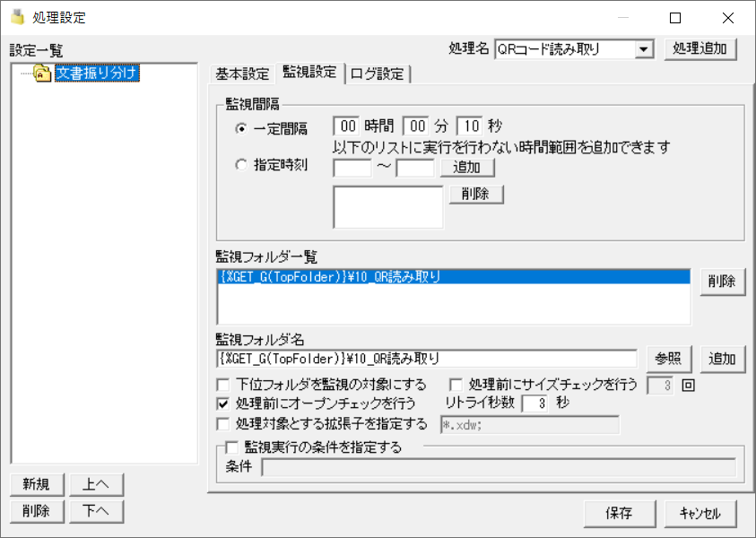The image size is (756, 538).
Task: Click the 新規 button
Action: [x=37, y=484]
